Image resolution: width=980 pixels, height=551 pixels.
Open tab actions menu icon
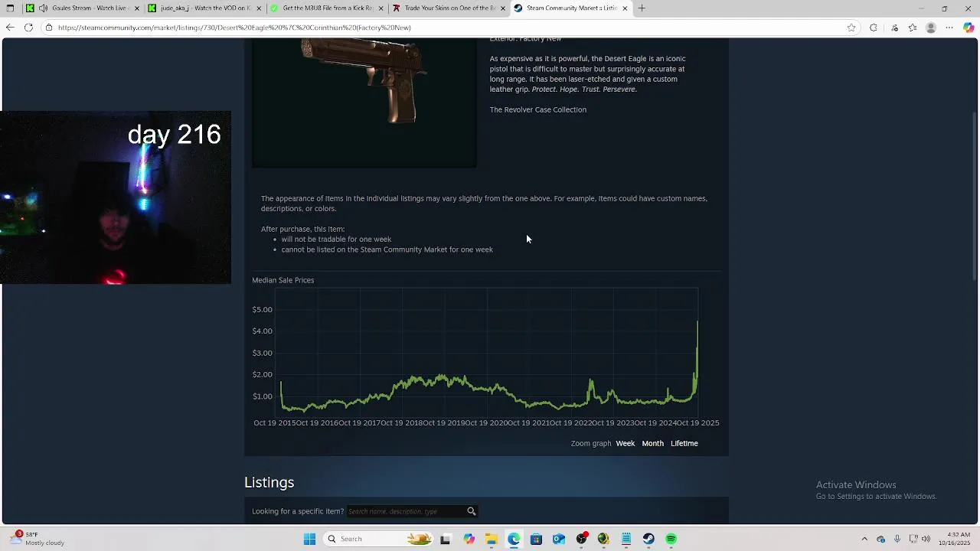coord(10,8)
